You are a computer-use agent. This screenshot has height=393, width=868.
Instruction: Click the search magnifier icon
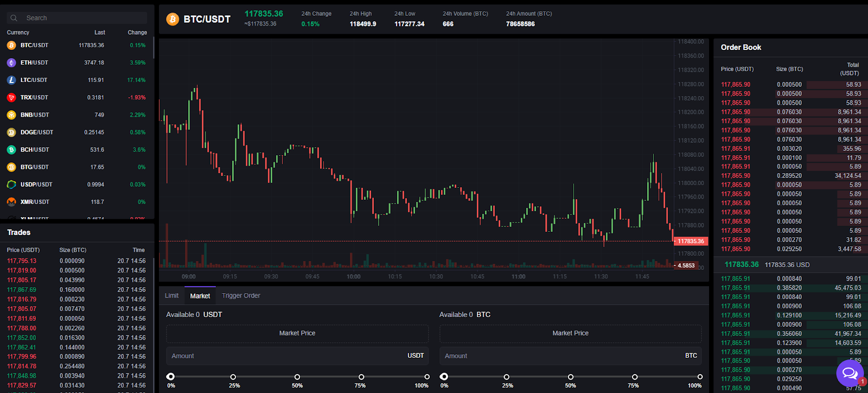pos(14,18)
